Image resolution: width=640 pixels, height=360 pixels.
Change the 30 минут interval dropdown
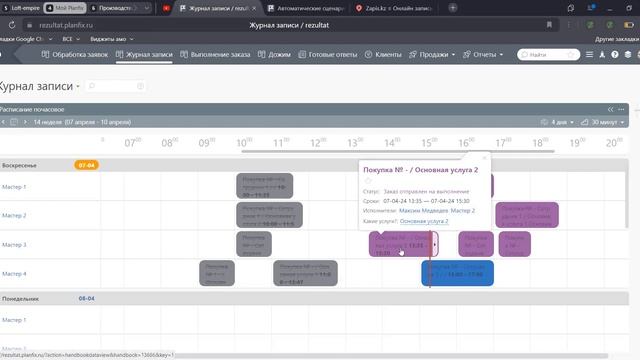[x=602, y=122]
